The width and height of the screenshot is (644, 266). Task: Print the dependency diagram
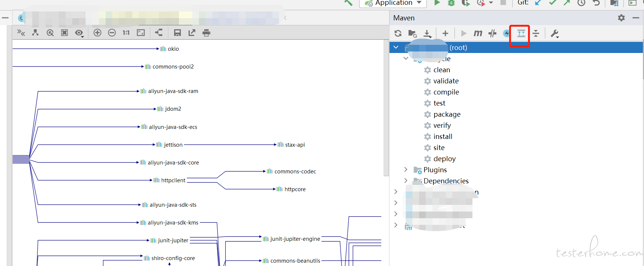tap(206, 33)
